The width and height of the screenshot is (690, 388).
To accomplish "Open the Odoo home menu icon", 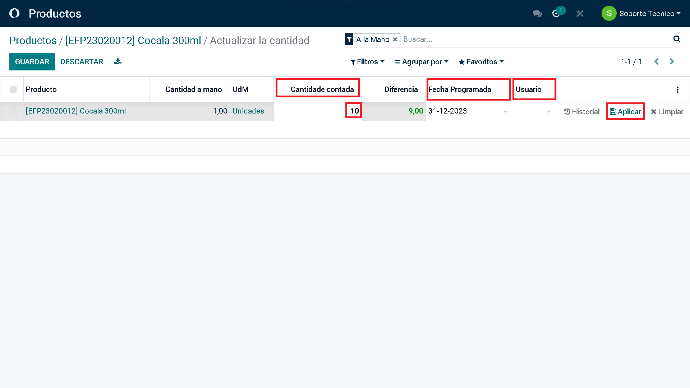I will (14, 13).
